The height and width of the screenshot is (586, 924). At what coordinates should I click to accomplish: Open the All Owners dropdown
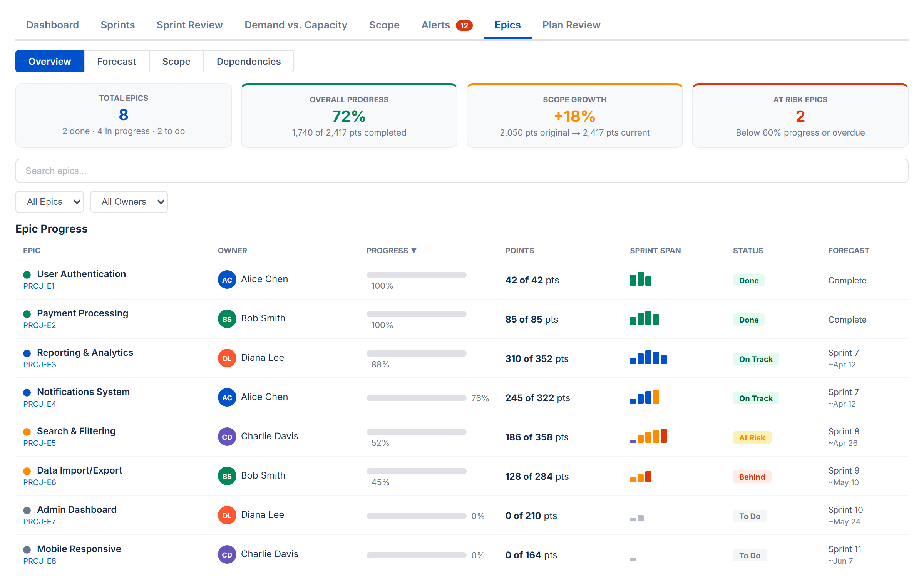tap(129, 201)
